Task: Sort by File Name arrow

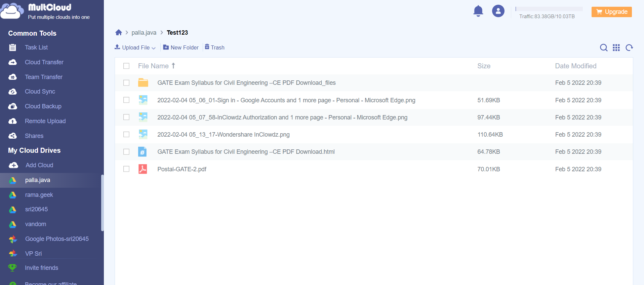Action: [x=173, y=66]
